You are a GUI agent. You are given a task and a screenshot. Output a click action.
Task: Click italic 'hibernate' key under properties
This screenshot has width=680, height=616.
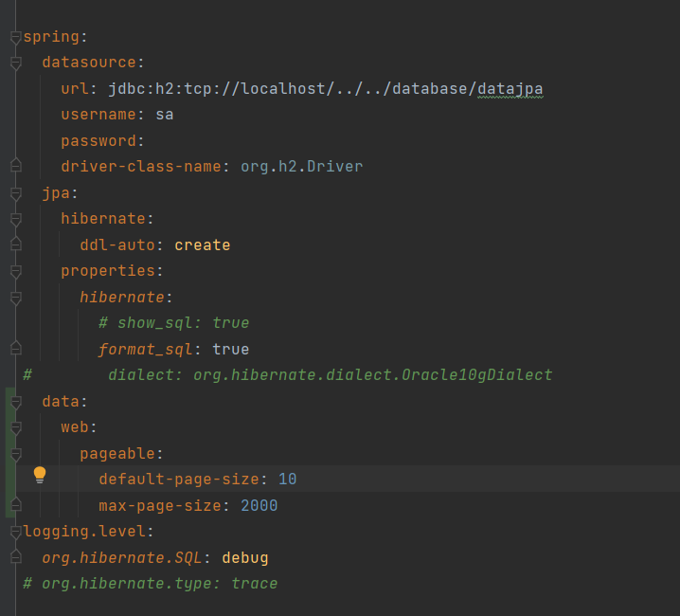(122, 298)
